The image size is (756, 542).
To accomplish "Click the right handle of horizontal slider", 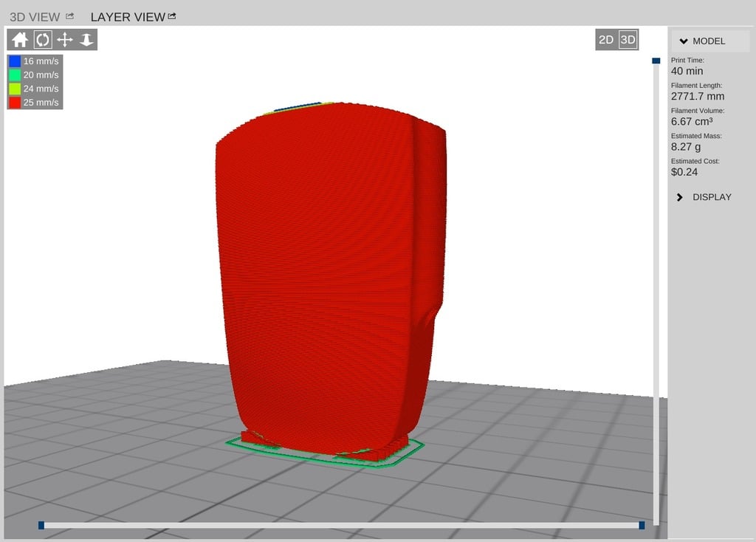I will (x=642, y=525).
